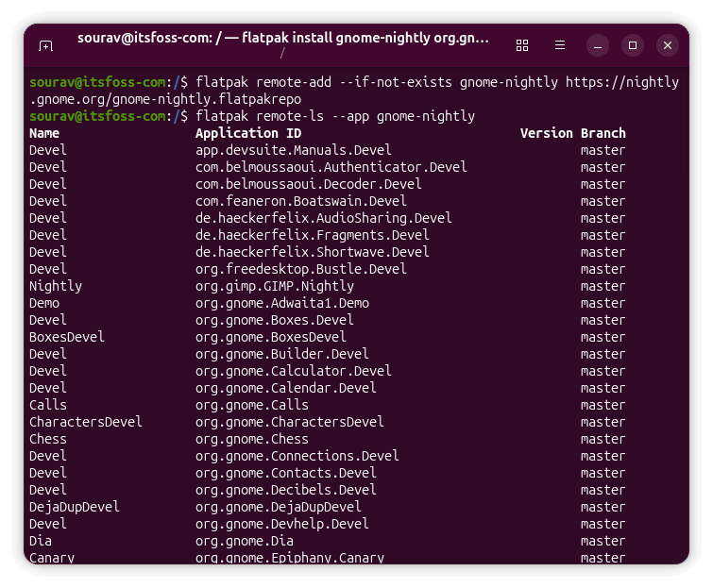Click org.gnome.Calendar.Devel entry

pyautogui.click(x=286, y=388)
